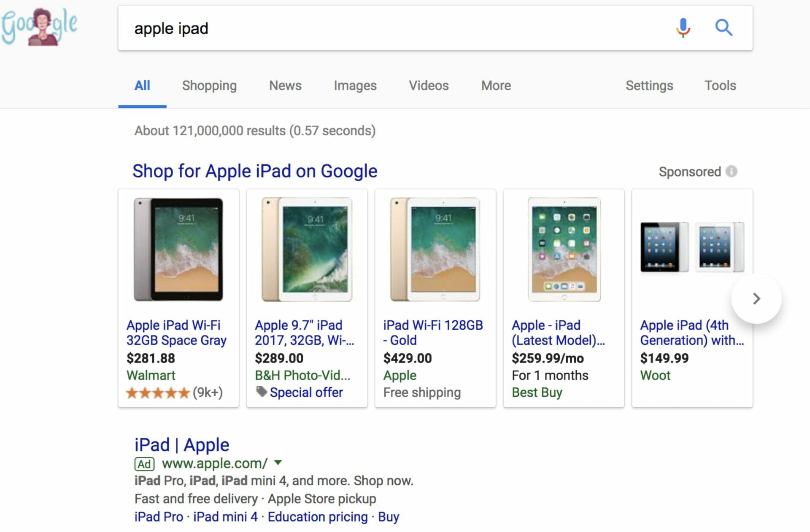Screen dimensions: 810x532
Task: Click the 128GB Gold iPad thumbnail
Action: click(435, 250)
